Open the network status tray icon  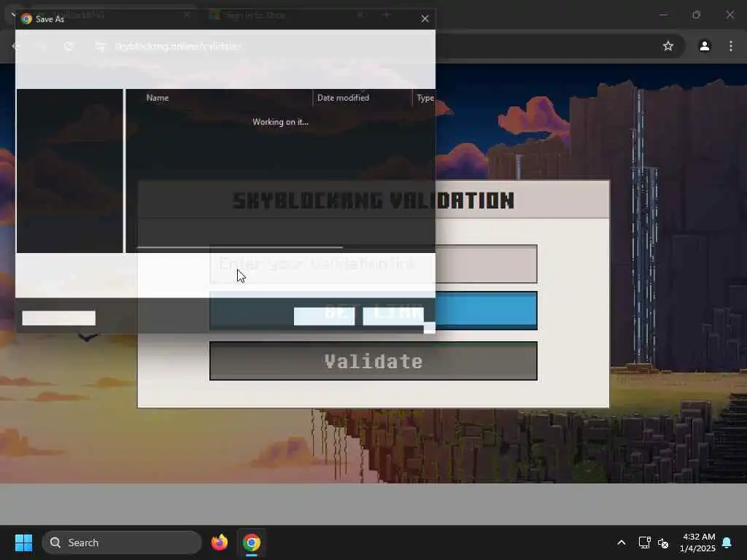644,542
